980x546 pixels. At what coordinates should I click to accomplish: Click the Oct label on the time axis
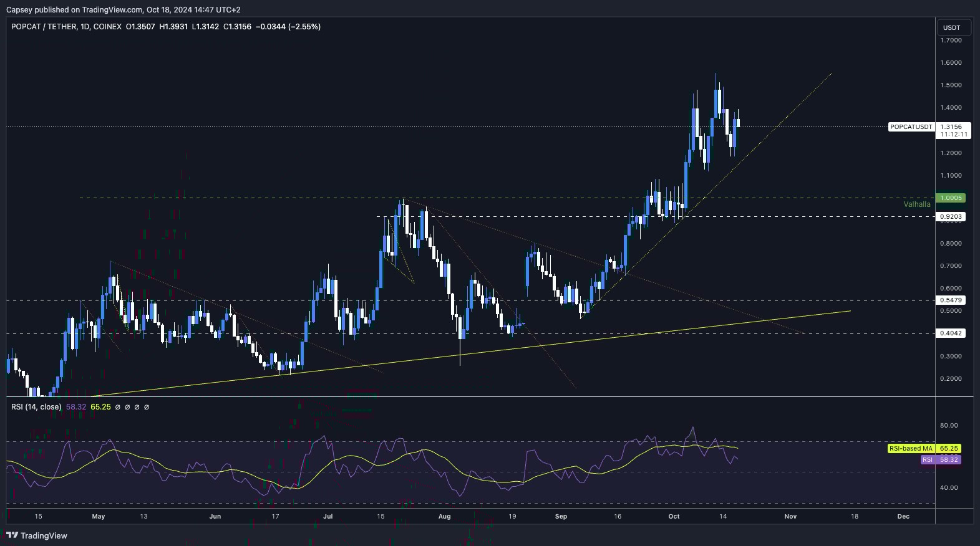[674, 517]
